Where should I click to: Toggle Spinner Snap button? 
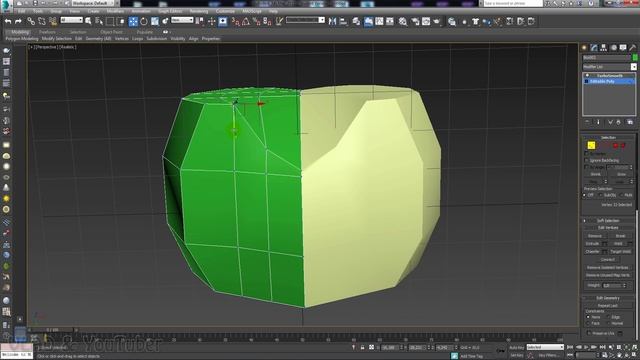tap(267, 21)
